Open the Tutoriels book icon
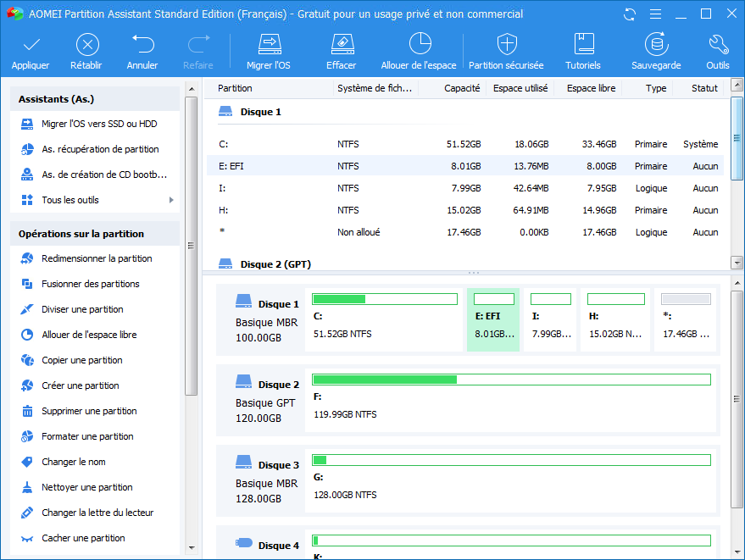The height and width of the screenshot is (560, 745). coord(583,45)
